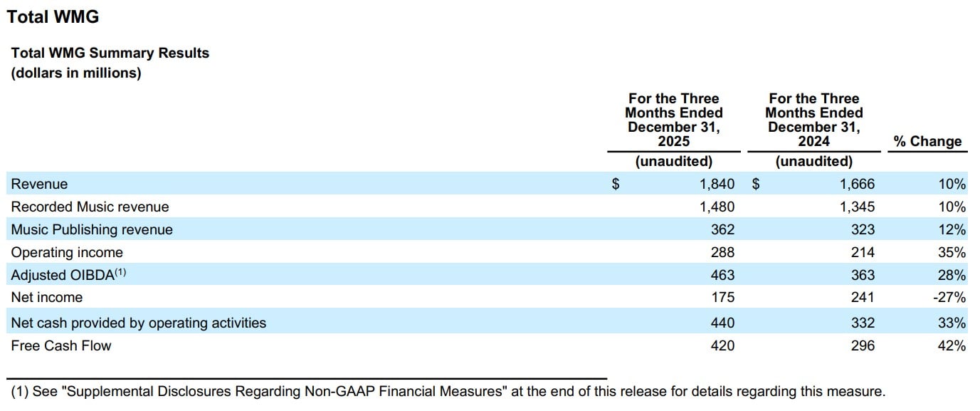Click the "Total WMG" heading
Image resolution: width=980 pixels, height=411 pixels.
[53, 17]
